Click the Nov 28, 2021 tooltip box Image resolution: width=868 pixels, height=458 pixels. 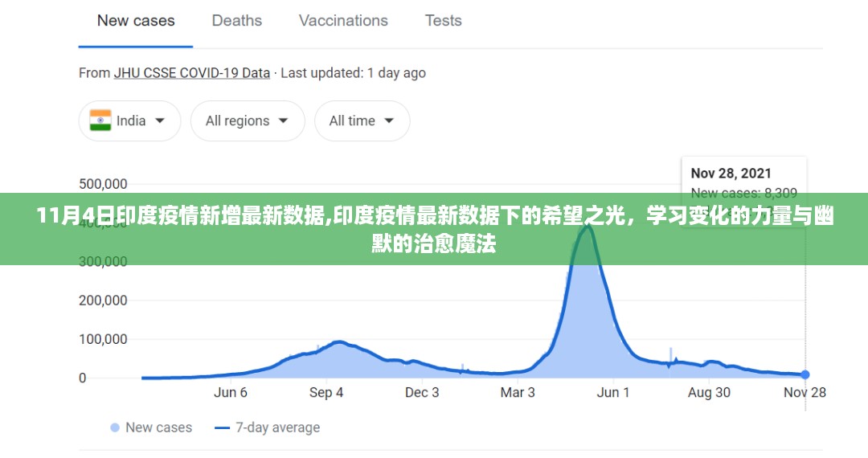click(x=743, y=181)
